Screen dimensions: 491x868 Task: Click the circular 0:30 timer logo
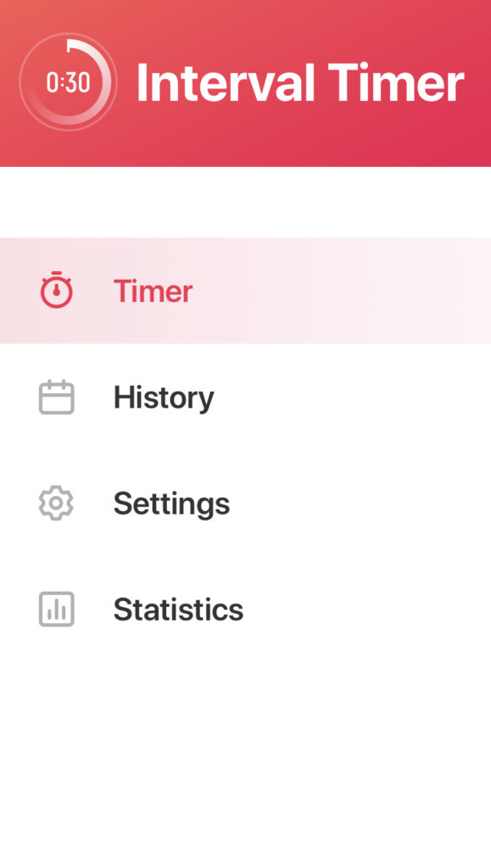(x=68, y=82)
